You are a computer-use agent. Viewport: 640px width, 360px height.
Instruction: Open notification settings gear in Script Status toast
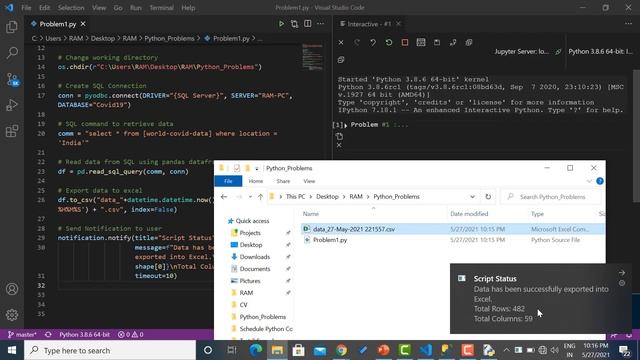pos(622,283)
